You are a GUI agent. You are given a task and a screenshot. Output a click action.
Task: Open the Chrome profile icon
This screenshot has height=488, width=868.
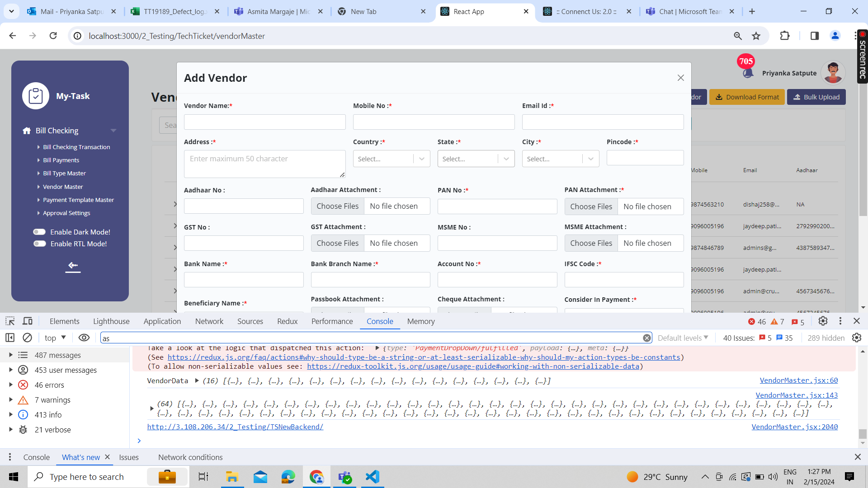pos(835,36)
